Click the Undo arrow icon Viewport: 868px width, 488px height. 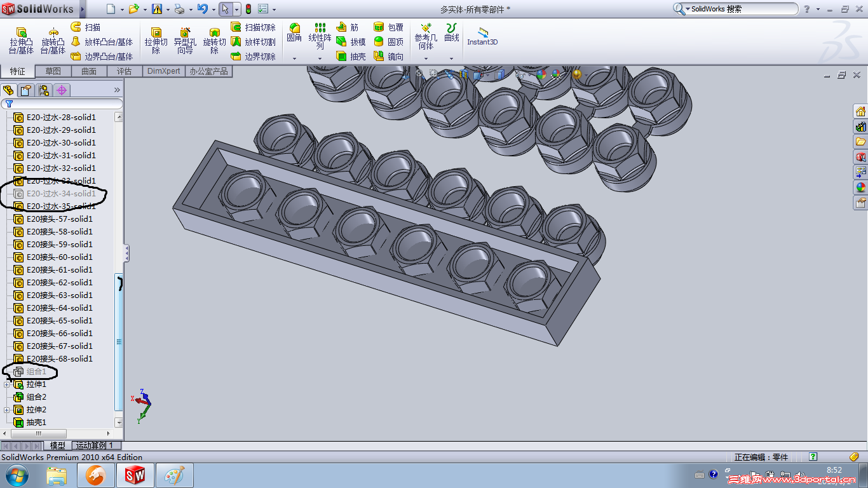point(202,9)
